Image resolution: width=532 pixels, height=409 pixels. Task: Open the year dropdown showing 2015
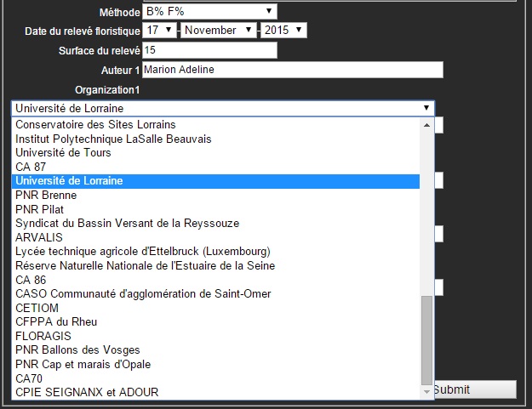coord(283,31)
